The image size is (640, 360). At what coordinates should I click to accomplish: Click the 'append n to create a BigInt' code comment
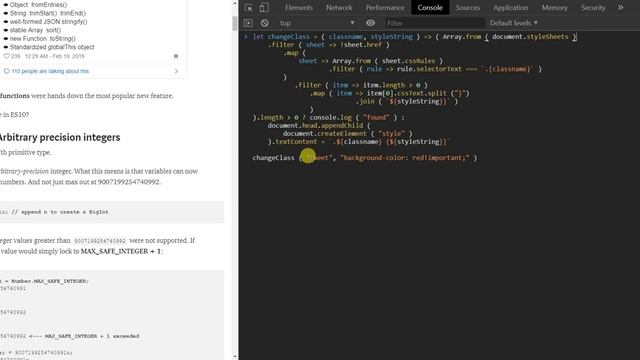click(x=60, y=212)
